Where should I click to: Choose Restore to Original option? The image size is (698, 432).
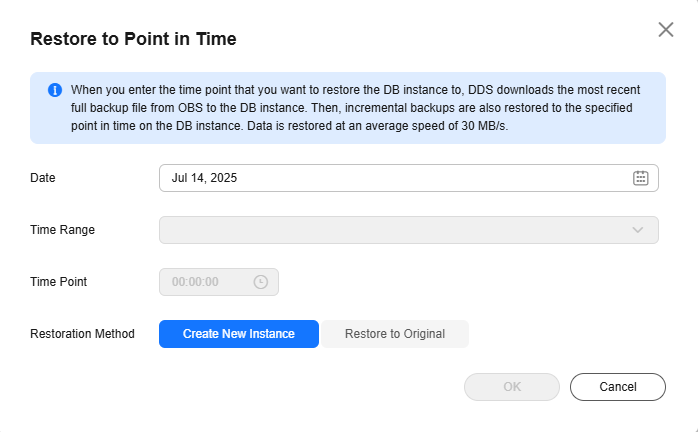click(395, 334)
